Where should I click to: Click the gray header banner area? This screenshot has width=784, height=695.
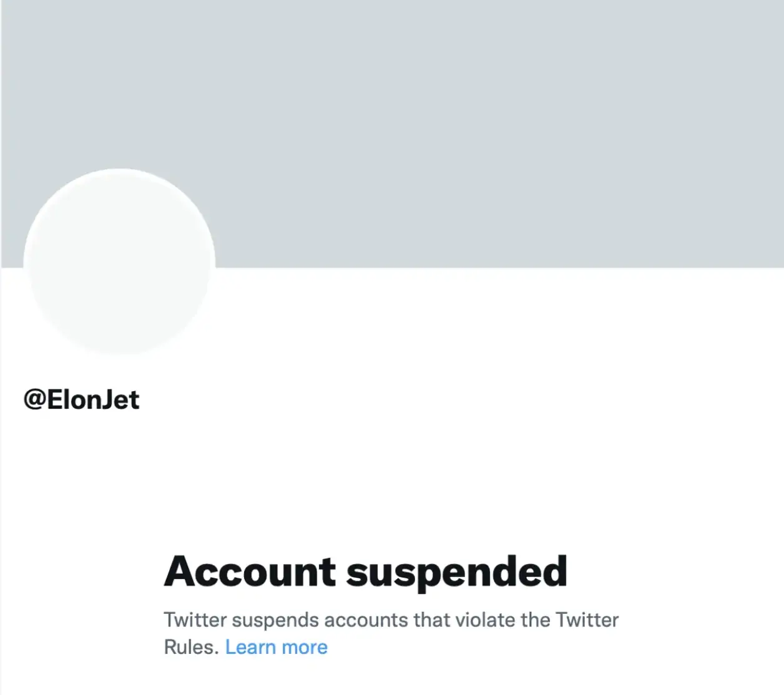click(x=437, y=94)
